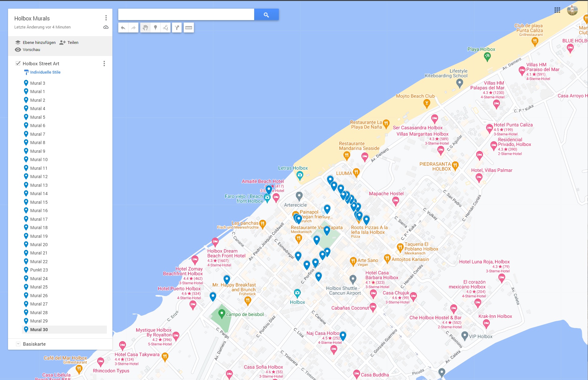Open Holbox Street Art layer options menu
This screenshot has width=588, height=380.
104,63
